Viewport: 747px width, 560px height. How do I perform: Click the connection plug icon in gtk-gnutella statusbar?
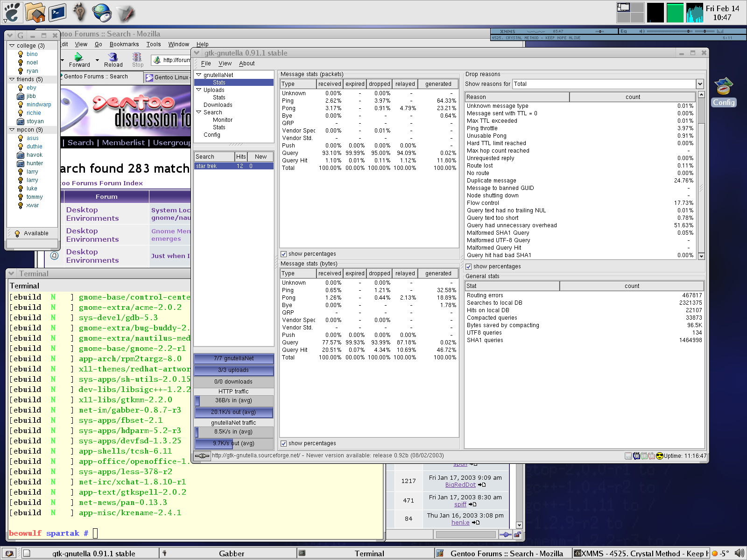click(x=202, y=456)
